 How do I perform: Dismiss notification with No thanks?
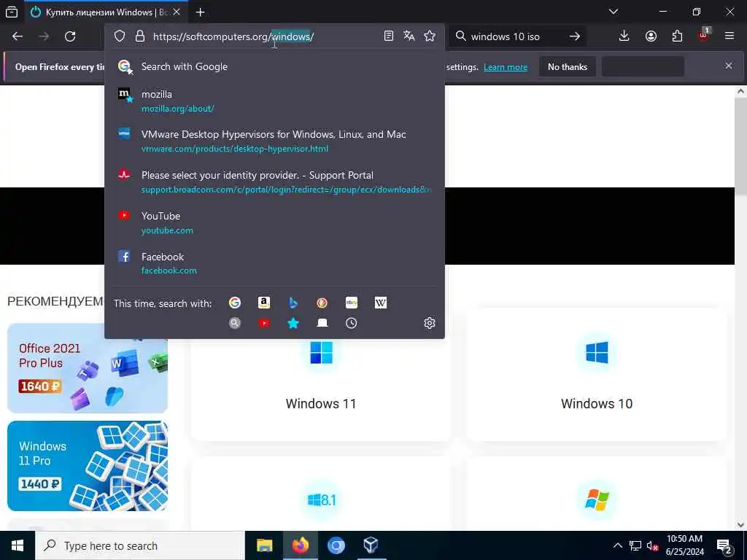568,67
